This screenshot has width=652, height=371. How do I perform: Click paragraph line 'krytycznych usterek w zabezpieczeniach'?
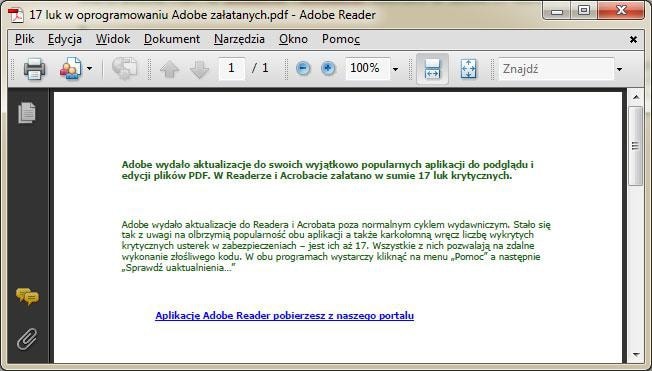[328, 246]
